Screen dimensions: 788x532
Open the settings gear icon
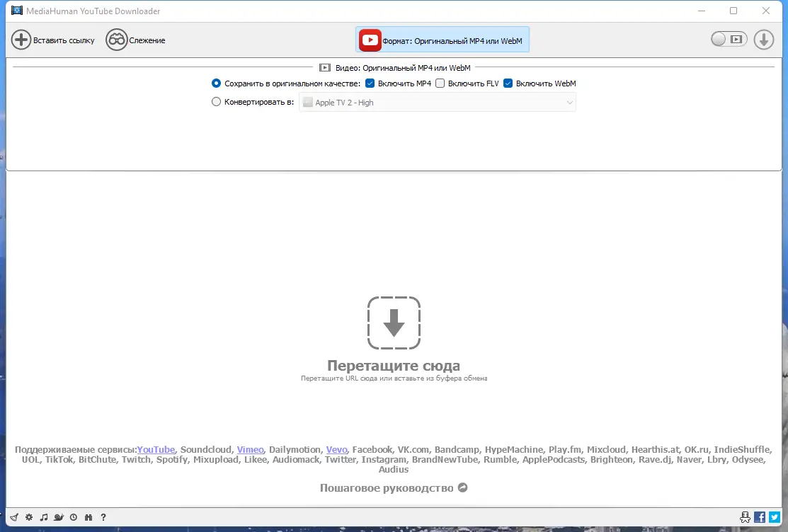tap(28, 517)
